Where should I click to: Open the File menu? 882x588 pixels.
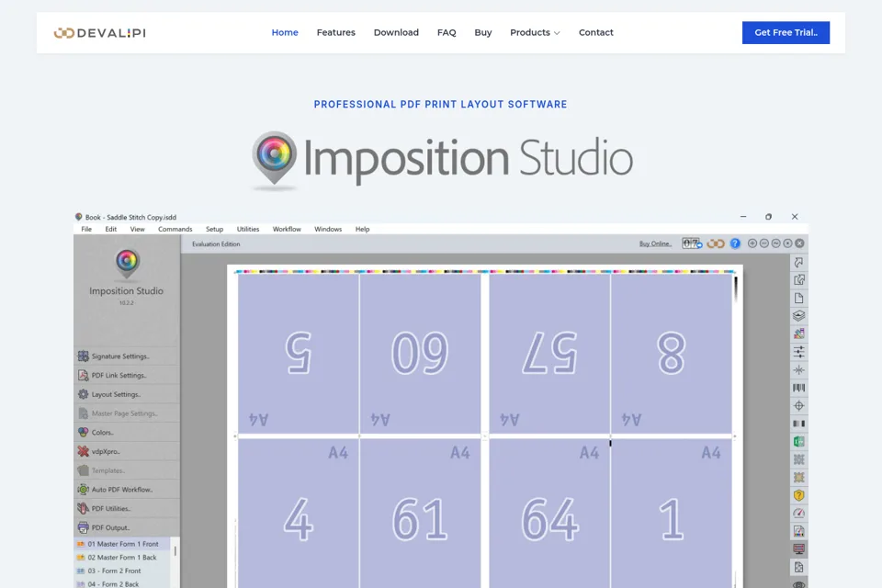tap(86, 229)
